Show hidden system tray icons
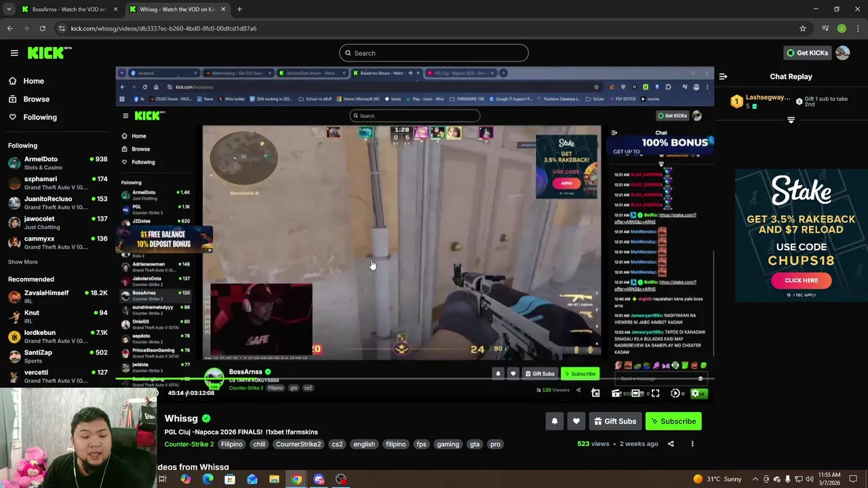Viewport: 868px width, 488px height. coord(755,479)
